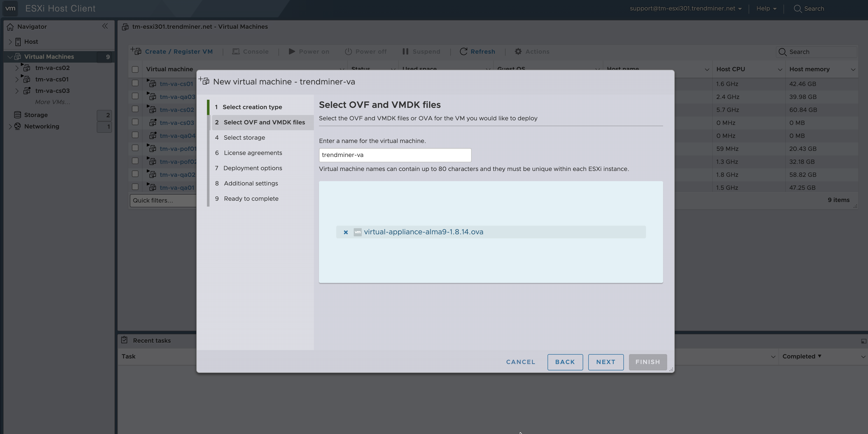This screenshot has height=434, width=868.
Task: Open the Help menu
Action: click(766, 9)
